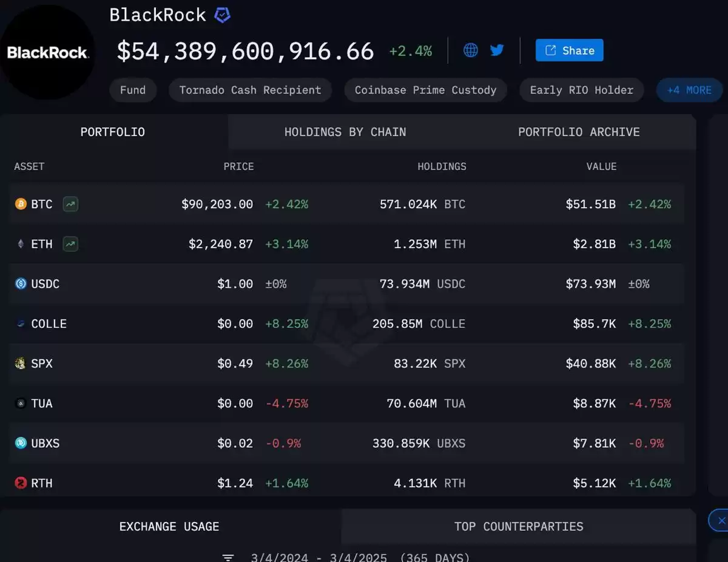Image resolution: width=728 pixels, height=562 pixels.
Task: Sort by the HOLDINGS column header
Action: click(x=442, y=166)
